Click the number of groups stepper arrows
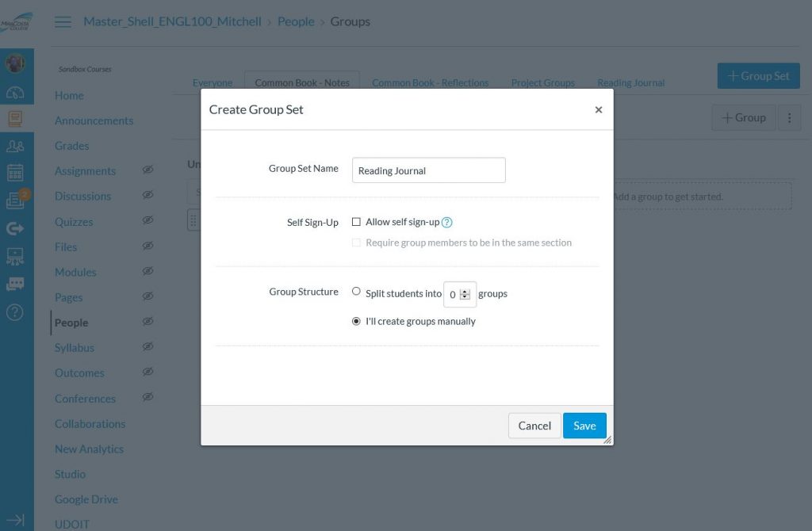Image resolution: width=812 pixels, height=531 pixels. (x=465, y=295)
